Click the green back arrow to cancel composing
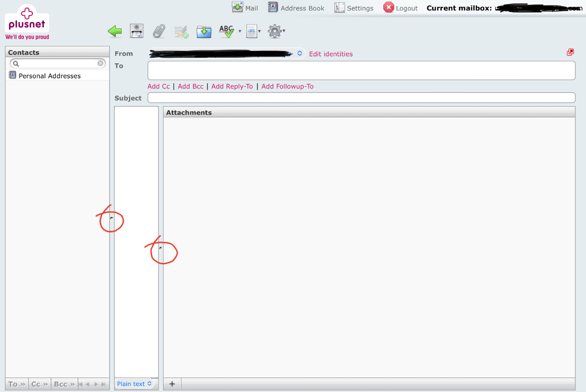Viewport: 586px width, 392px height. 115,31
